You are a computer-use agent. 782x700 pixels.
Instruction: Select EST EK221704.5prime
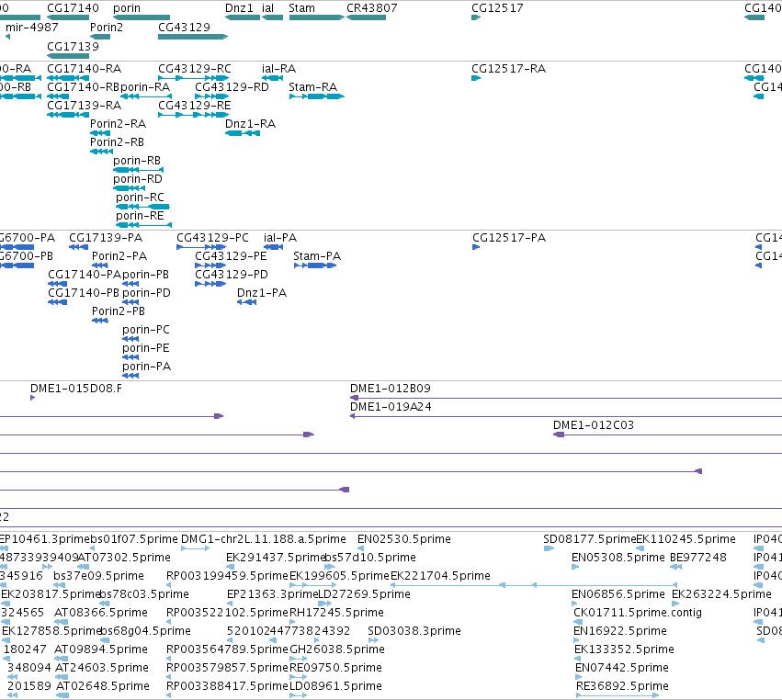534,585
